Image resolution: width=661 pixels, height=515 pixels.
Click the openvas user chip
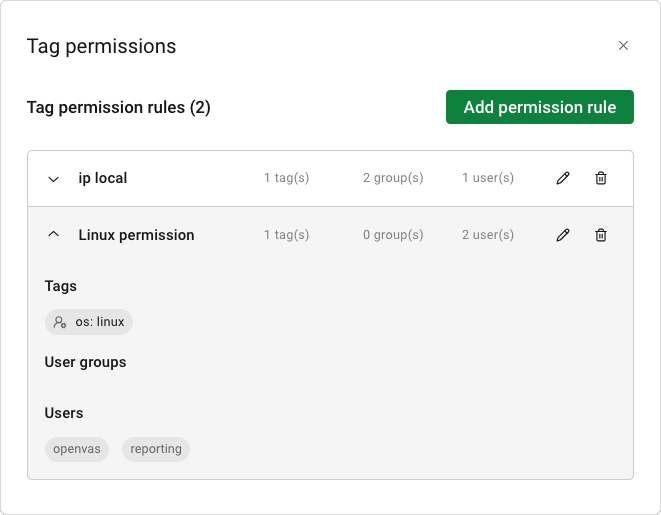point(77,449)
